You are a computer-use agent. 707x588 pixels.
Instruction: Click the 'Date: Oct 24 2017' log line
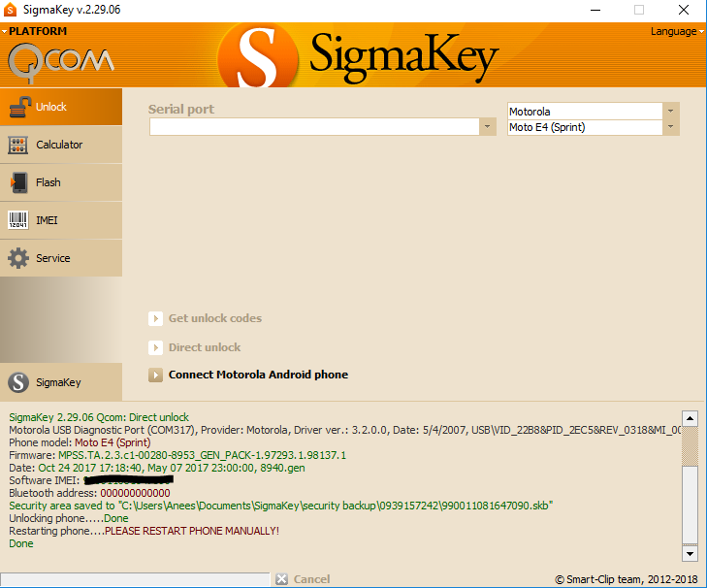coord(157,468)
